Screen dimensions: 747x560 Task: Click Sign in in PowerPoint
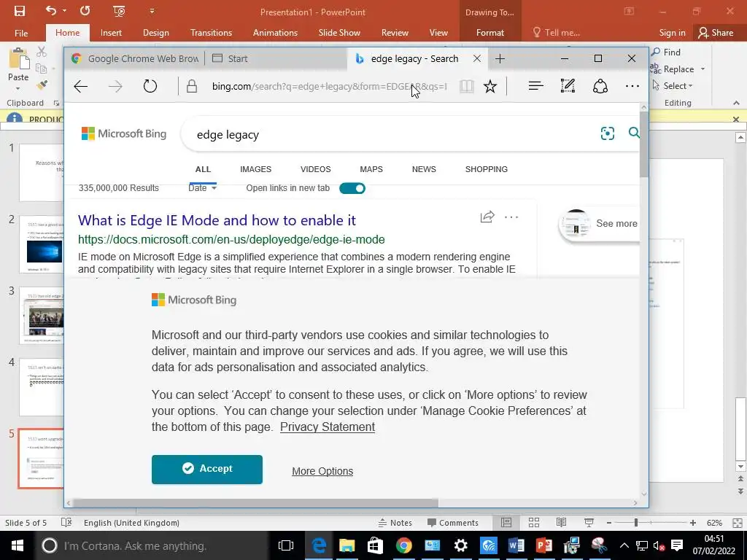[x=672, y=33]
